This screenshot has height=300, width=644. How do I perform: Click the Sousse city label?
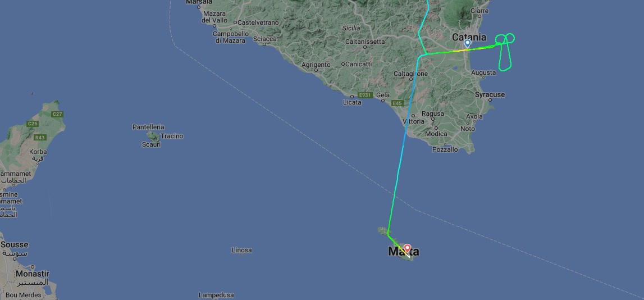[x=15, y=244]
